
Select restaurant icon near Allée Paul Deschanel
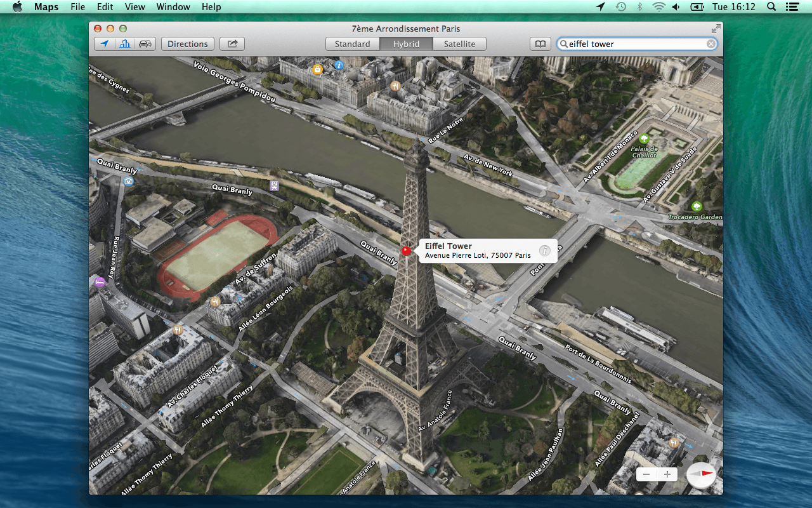pos(674,443)
